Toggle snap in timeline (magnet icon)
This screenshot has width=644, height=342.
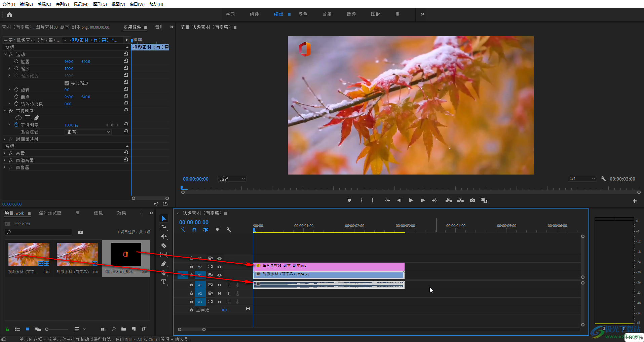click(x=194, y=230)
